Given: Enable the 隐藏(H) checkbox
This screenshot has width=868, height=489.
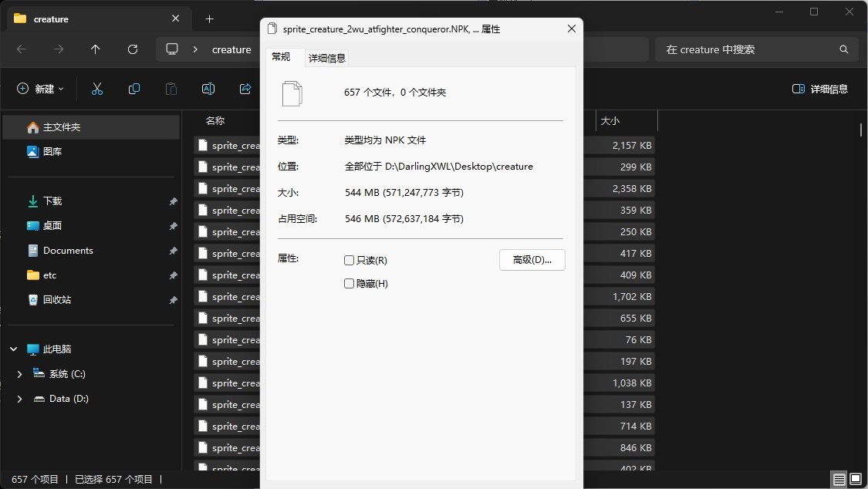Looking at the screenshot, I should pos(349,283).
